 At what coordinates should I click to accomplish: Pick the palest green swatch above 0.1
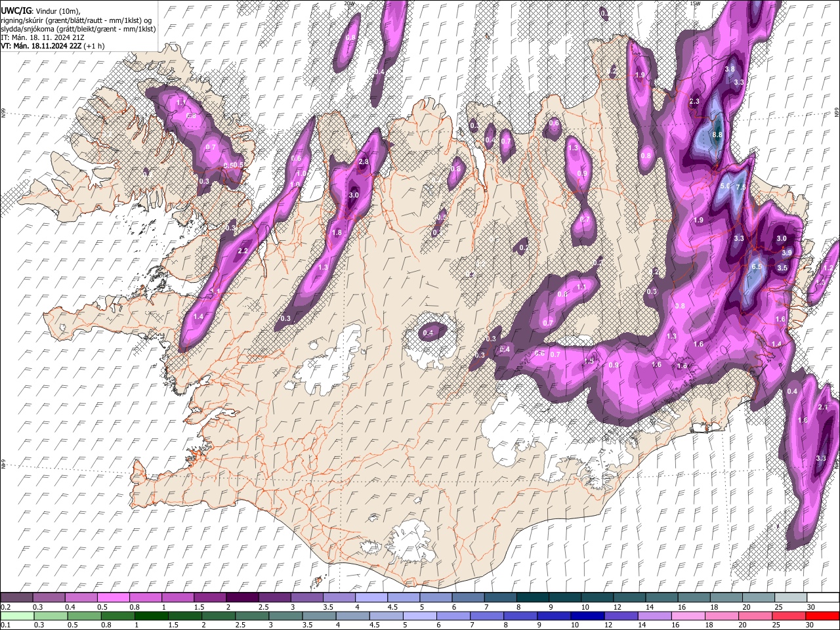[16, 616]
